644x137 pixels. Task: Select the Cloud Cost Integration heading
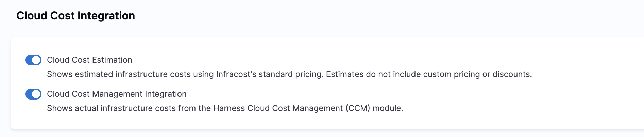click(75, 16)
